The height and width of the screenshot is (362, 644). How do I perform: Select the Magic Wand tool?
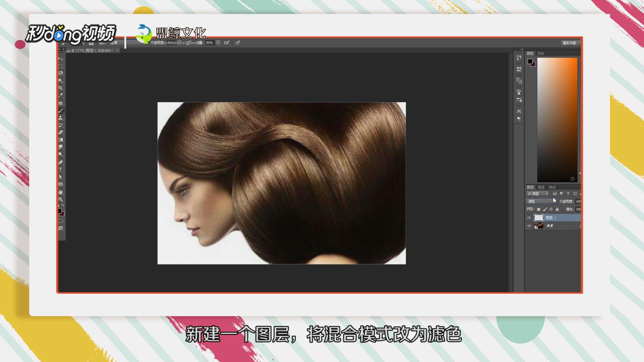point(61,80)
